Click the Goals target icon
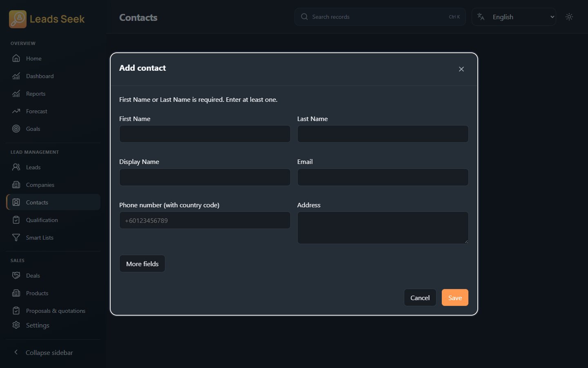Image resolution: width=588 pixels, height=368 pixels. [x=16, y=129]
